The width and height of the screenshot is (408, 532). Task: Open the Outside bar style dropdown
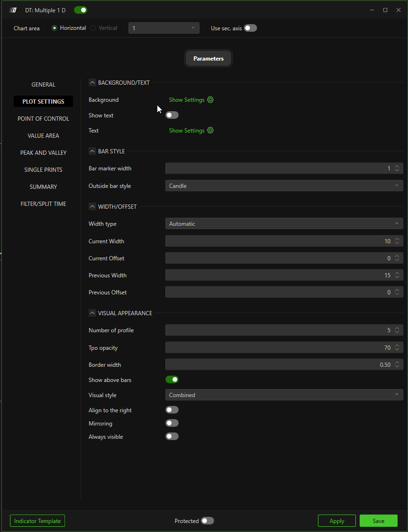coord(284,186)
